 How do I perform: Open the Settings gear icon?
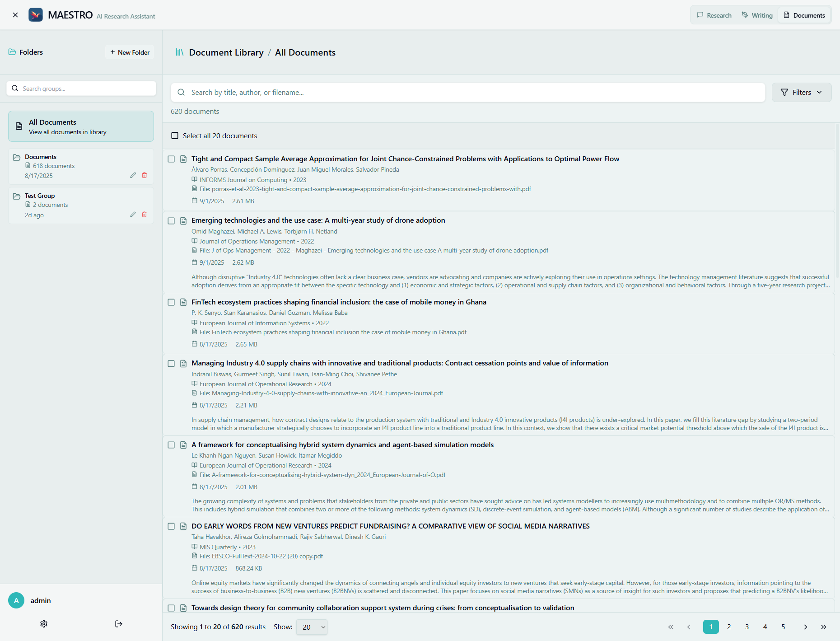pyautogui.click(x=43, y=624)
